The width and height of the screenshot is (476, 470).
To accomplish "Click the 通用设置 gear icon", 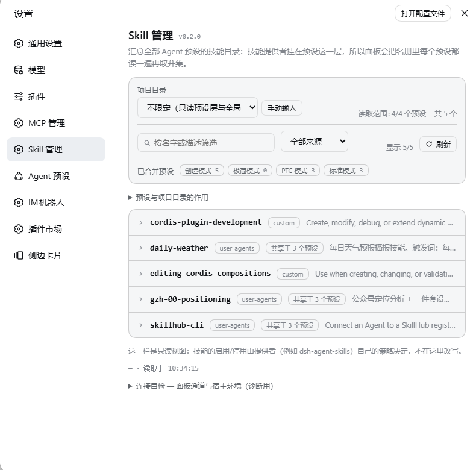I will point(19,43).
